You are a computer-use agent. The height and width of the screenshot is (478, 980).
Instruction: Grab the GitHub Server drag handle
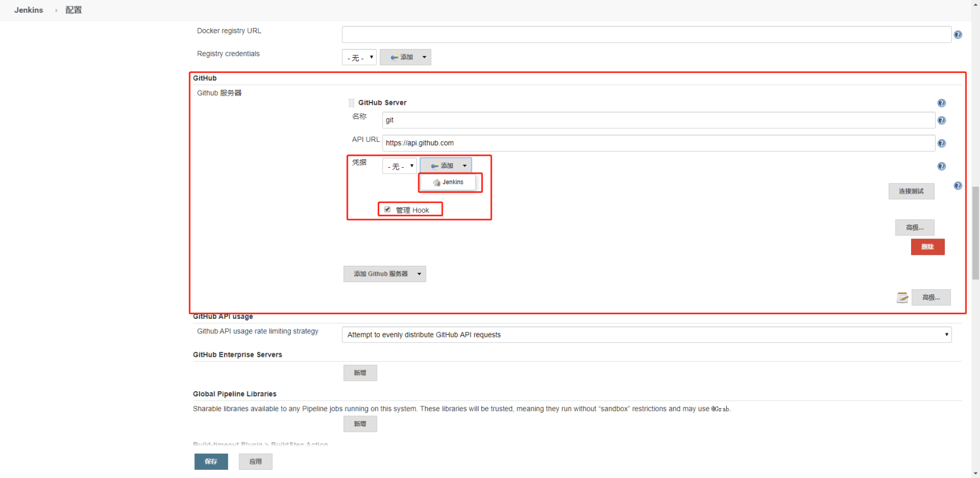(x=351, y=103)
